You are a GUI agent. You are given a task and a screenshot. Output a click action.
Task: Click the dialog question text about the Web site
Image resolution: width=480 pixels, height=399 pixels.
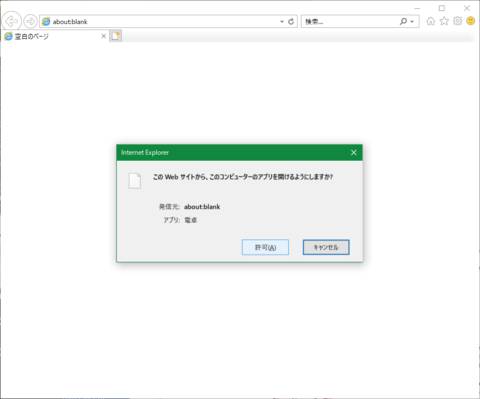pyautogui.click(x=243, y=177)
